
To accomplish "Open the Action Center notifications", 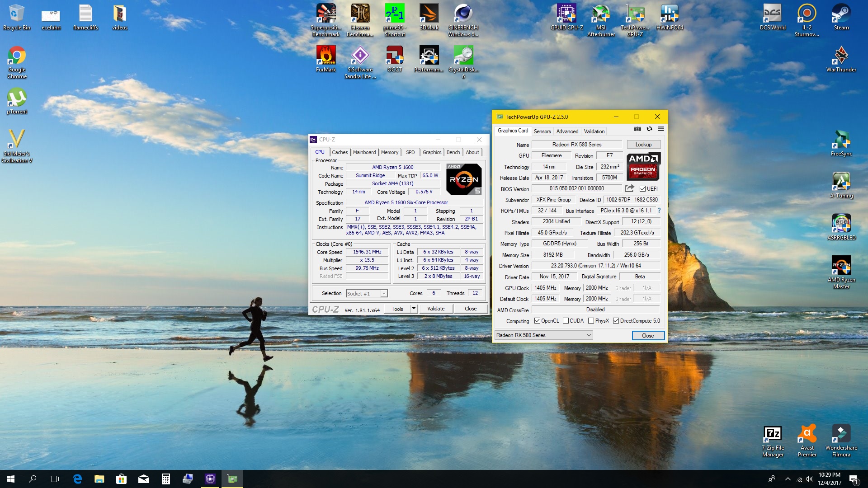I will (854, 479).
